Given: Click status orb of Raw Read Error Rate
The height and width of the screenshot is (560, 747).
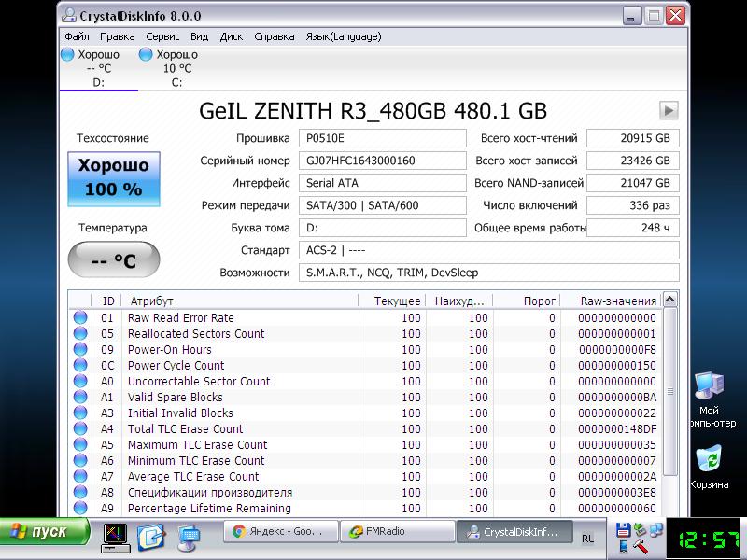Looking at the screenshot, I should click(80, 318).
